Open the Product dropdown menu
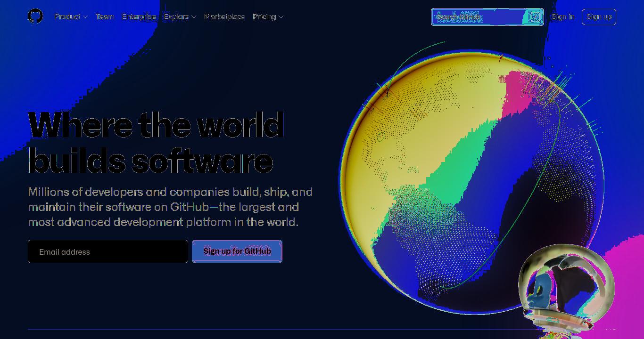 (71, 17)
